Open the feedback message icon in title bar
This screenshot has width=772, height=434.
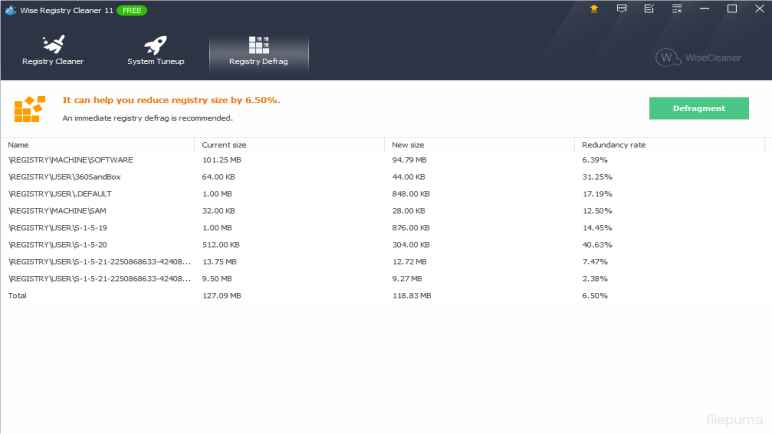click(622, 9)
